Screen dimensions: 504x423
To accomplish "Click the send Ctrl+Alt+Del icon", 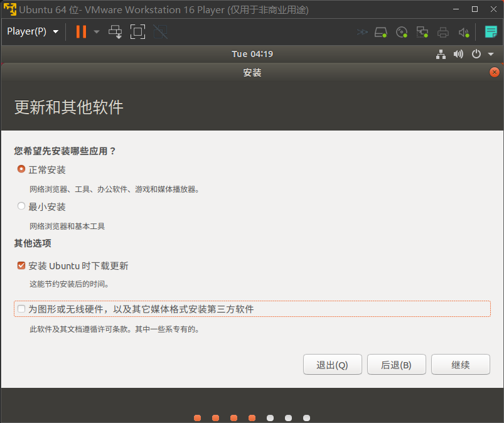I will 115,31.
